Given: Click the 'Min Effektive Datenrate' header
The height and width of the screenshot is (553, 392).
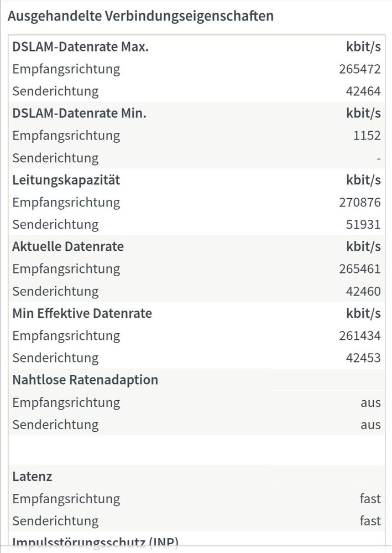Looking at the screenshot, I should tap(82, 313).
